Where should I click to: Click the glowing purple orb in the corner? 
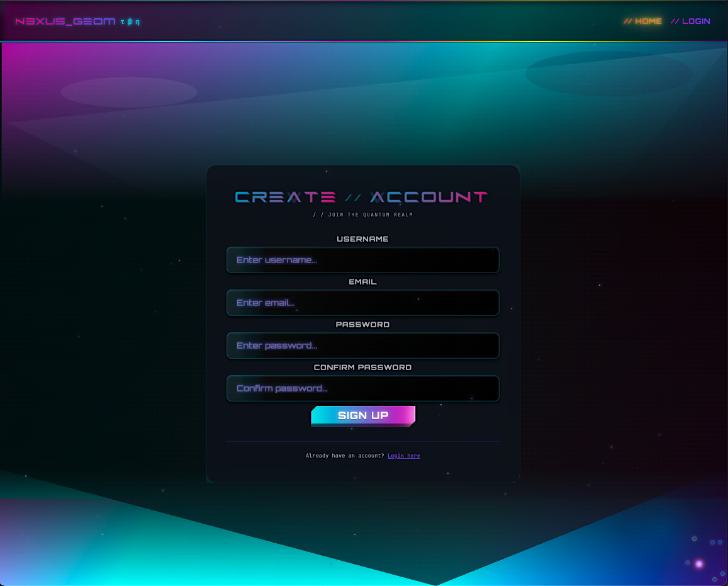(x=698, y=564)
